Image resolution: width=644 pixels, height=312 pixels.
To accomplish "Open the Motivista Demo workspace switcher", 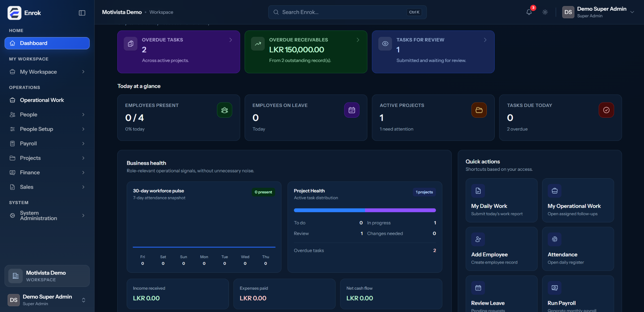I will (x=47, y=276).
